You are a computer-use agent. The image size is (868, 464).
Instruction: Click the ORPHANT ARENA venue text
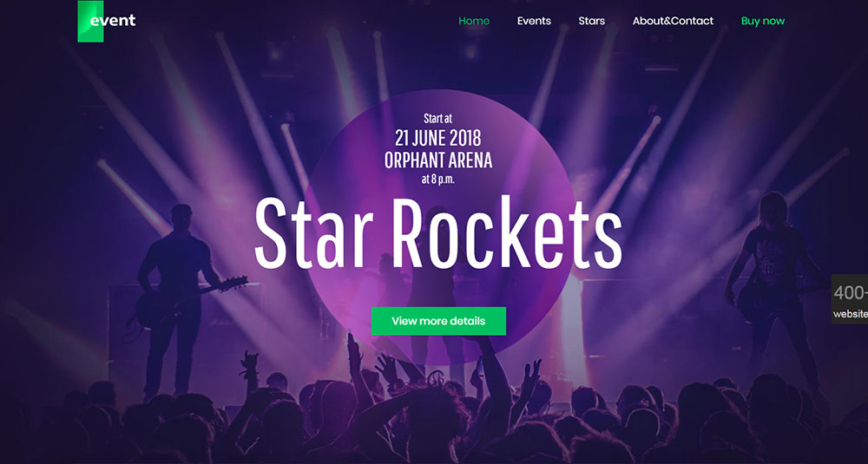[x=437, y=160]
